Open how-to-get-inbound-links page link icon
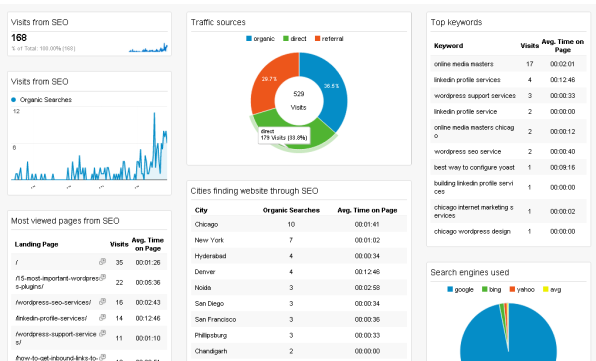Image resolution: width=596 pixels, height=361 pixels. 102,357
